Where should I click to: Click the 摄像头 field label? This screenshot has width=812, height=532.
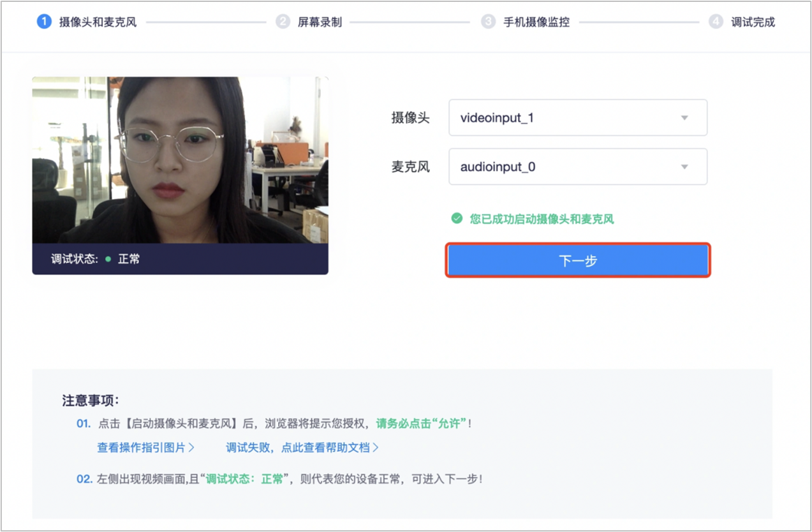pos(410,118)
